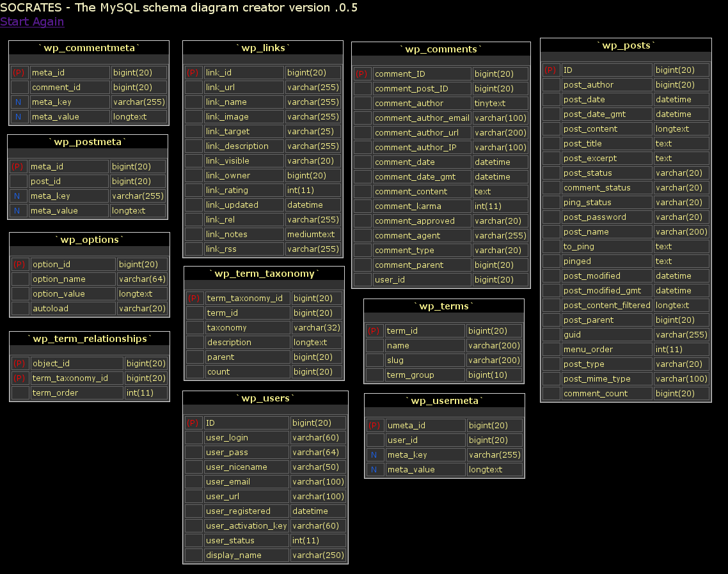Click nullable N marker beside meta_key in wp_postmeta

18,196
